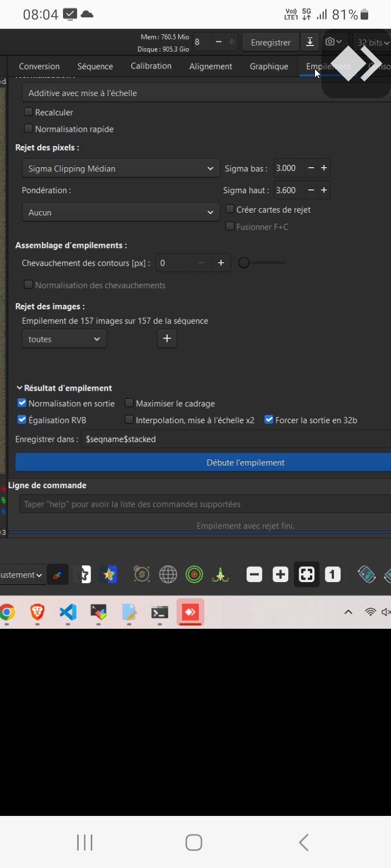Viewport: 391px width, 868px height.
Task: Click the Enregistrer dans filename field
Action: pyautogui.click(x=236, y=439)
